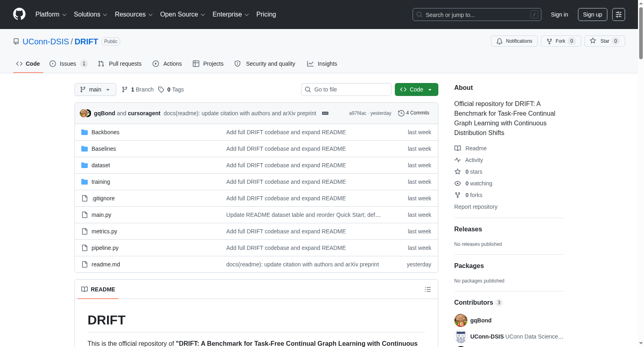
Task: Open the Solutions menu
Action: 91,15
